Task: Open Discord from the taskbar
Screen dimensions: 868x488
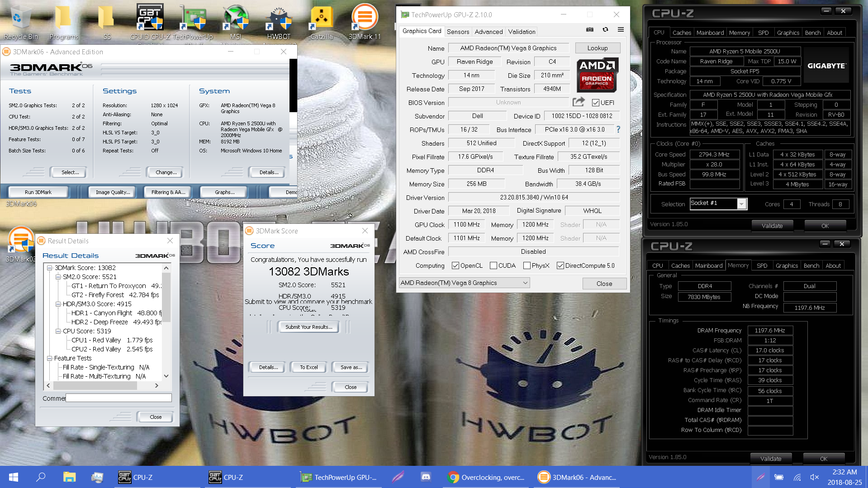Action: [x=426, y=477]
